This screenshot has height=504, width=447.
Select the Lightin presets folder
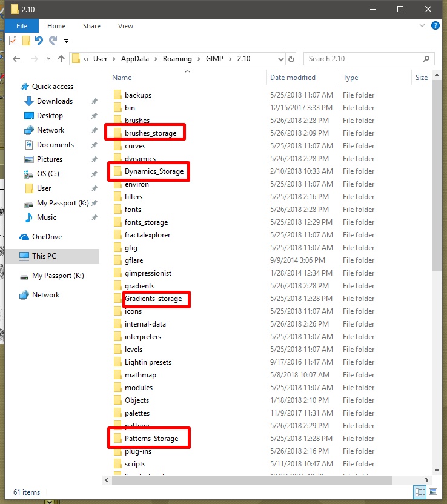[148, 362]
